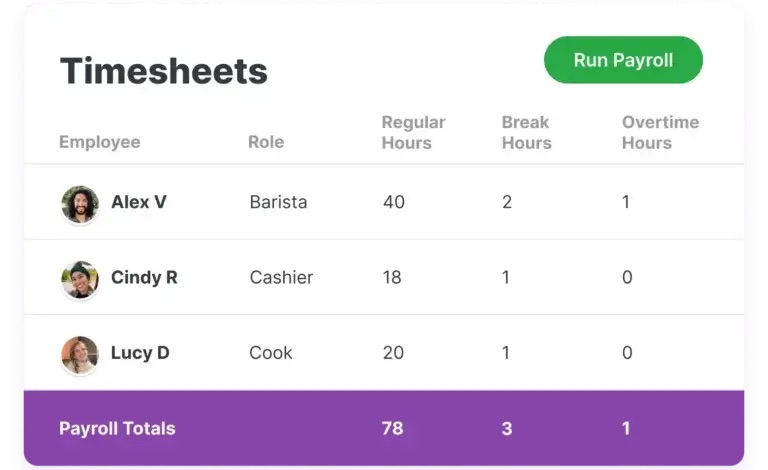768x470 pixels.
Task: Select the Cindy R employee name
Action: pyautogui.click(x=144, y=277)
